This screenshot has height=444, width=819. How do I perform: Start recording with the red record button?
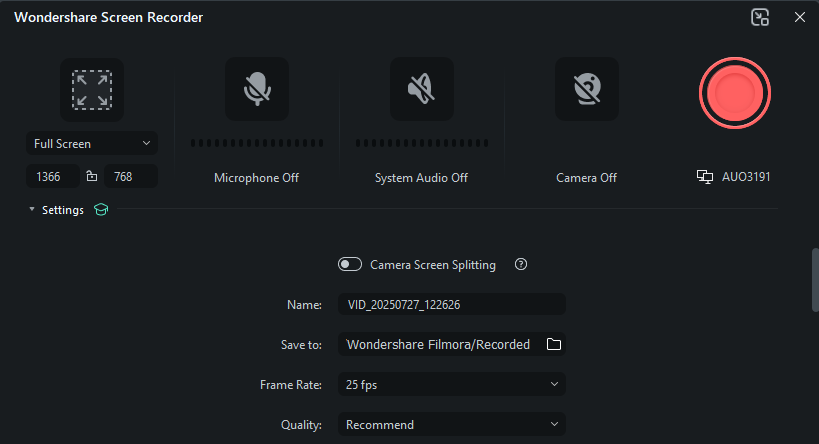pyautogui.click(x=735, y=93)
